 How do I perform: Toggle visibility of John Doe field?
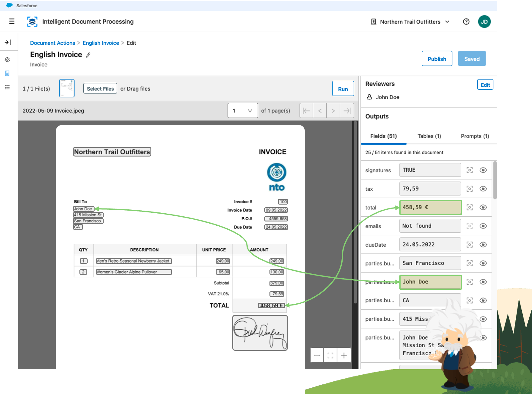(x=483, y=282)
